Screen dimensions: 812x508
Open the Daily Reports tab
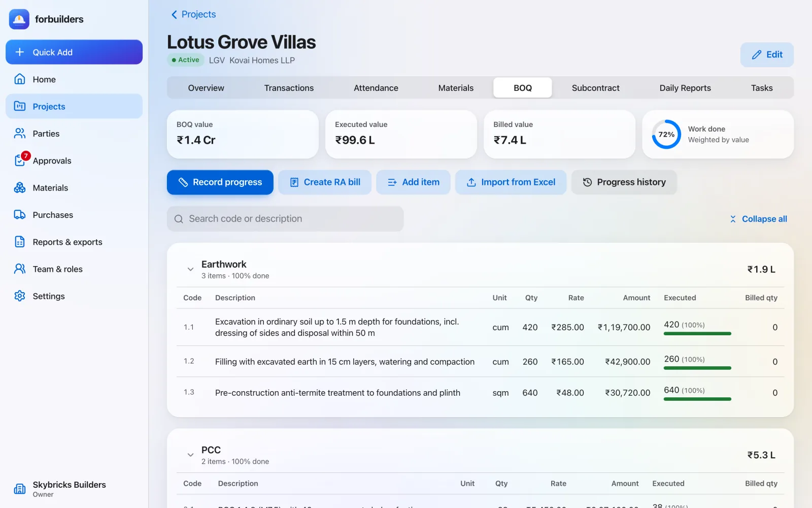click(685, 88)
